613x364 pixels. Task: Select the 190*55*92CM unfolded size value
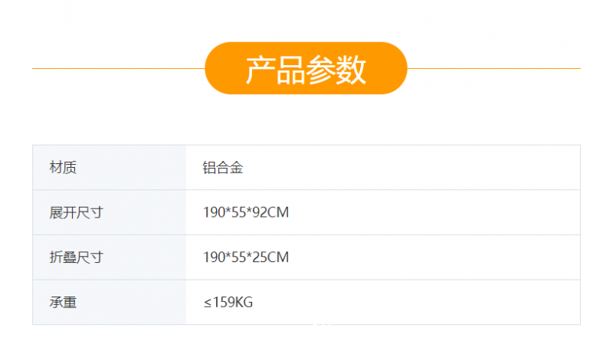point(245,212)
